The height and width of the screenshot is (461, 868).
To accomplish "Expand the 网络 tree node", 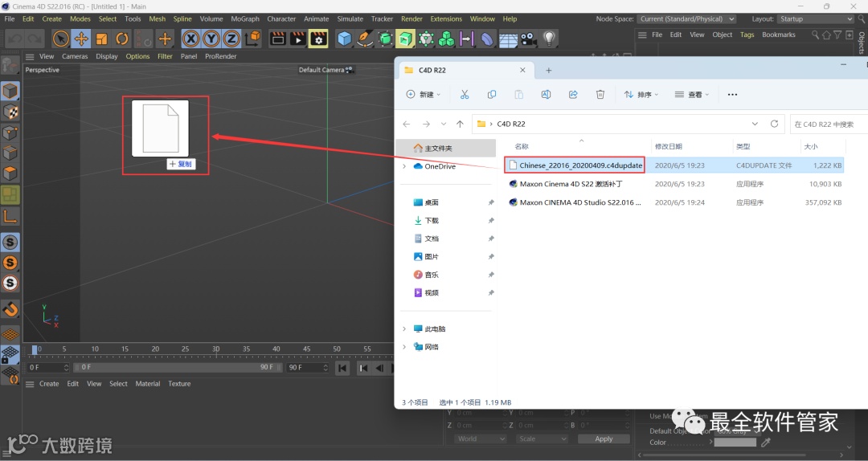I will point(404,347).
